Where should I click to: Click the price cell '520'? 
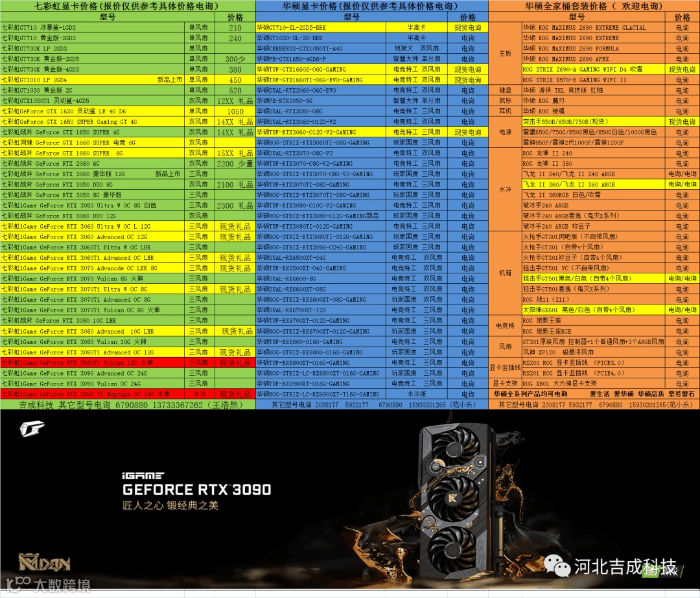click(x=235, y=90)
